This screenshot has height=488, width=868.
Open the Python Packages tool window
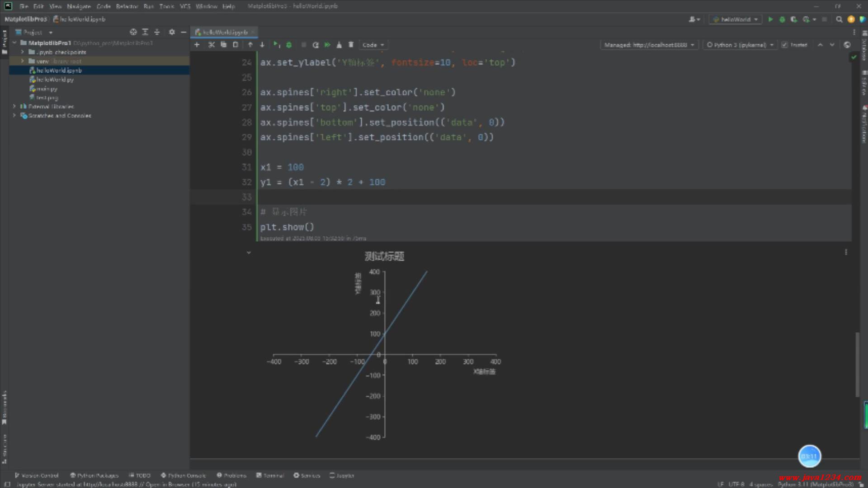(94, 475)
